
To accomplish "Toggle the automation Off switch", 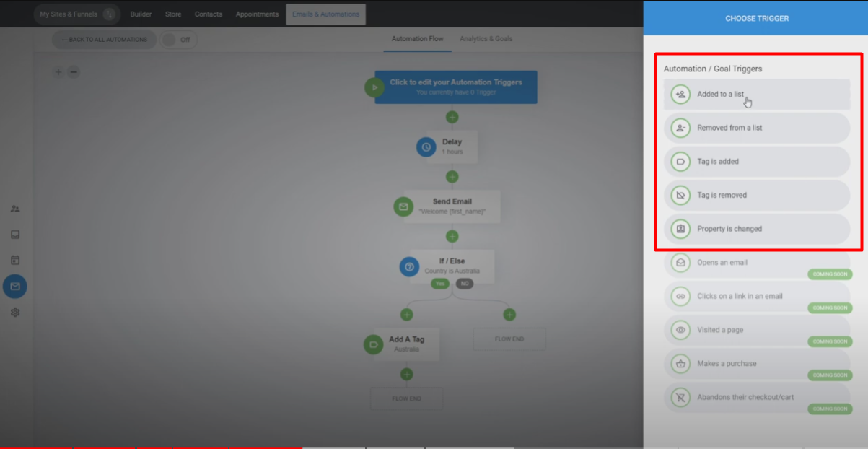I will click(x=177, y=40).
